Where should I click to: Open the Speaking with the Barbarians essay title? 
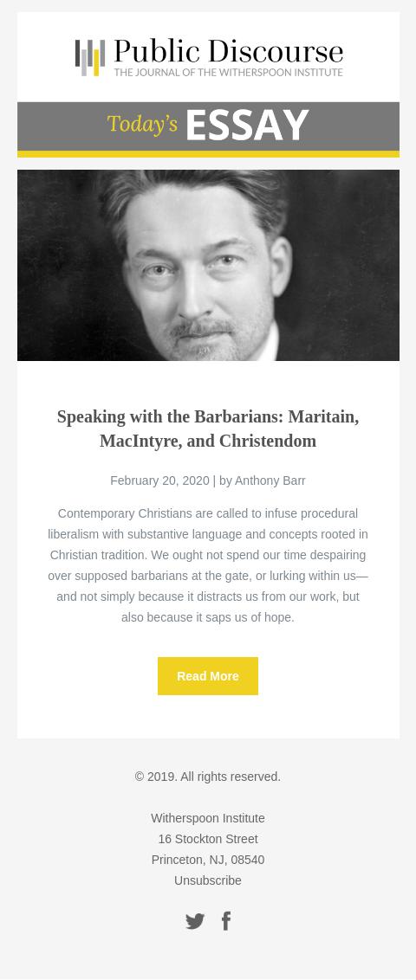tap(208, 429)
